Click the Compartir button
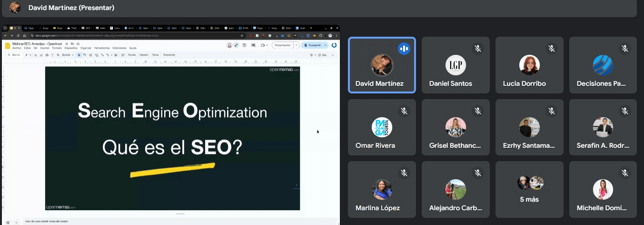The image size is (644, 225). tap(313, 45)
